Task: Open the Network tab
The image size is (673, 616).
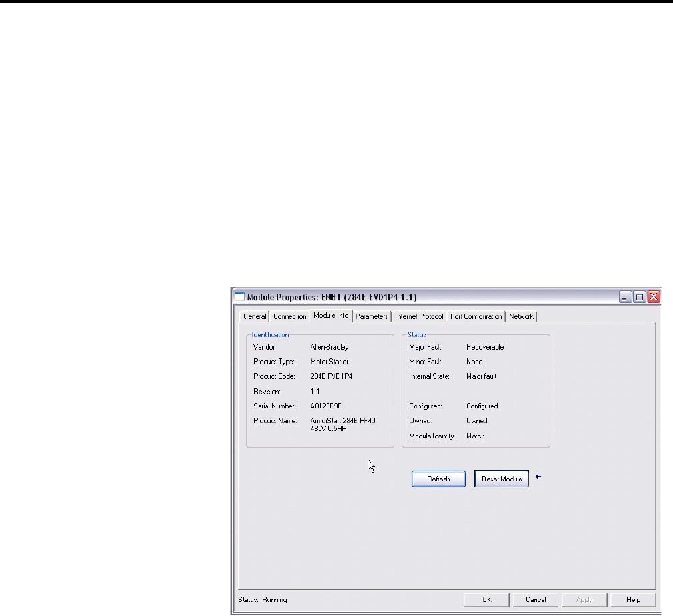Action: [521, 316]
